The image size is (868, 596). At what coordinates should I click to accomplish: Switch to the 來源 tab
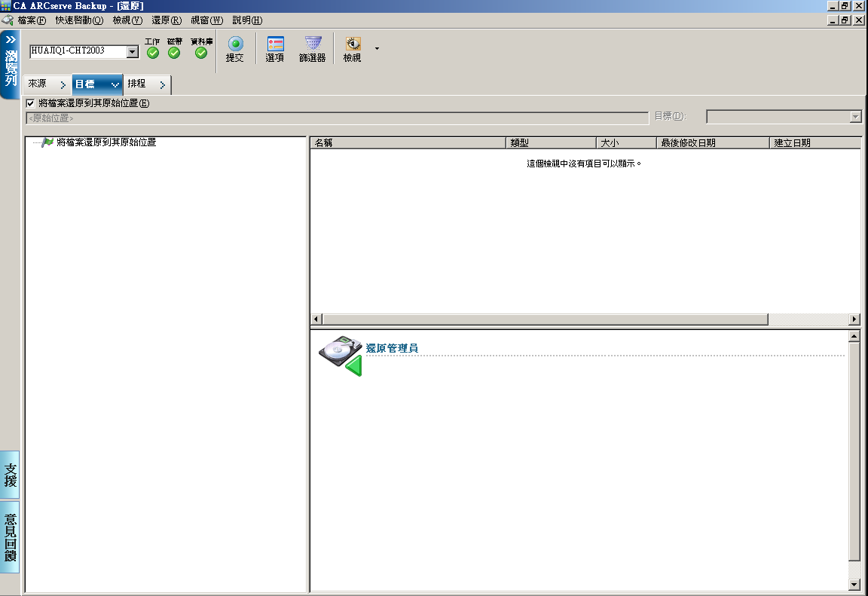[x=47, y=84]
